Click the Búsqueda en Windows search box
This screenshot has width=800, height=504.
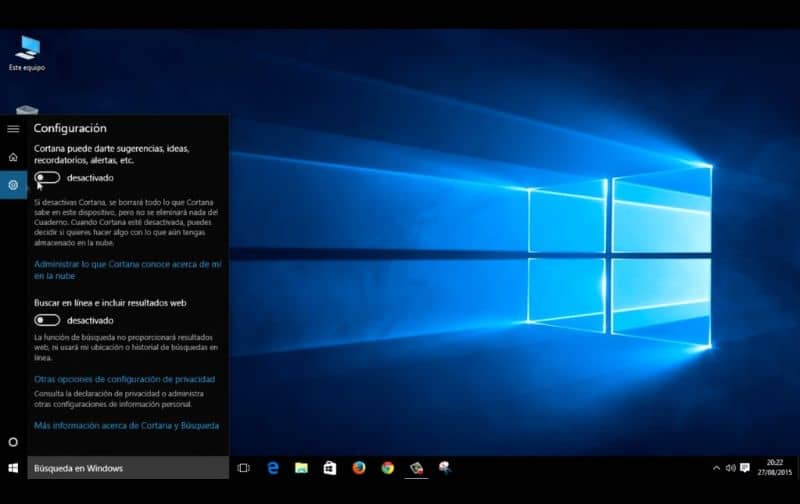(x=128, y=468)
